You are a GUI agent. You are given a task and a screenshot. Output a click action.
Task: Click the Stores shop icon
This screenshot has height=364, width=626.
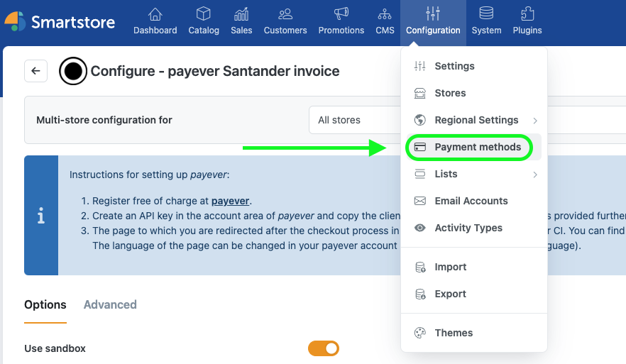419,93
